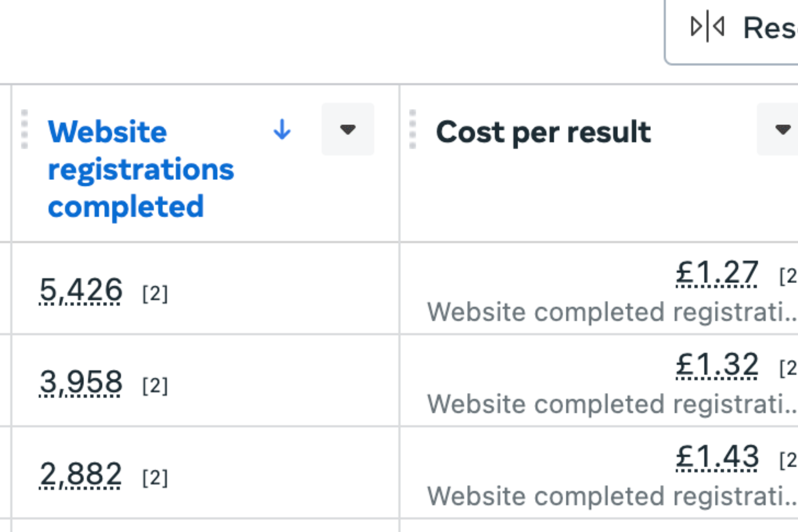Open Website registrations completed column dropdown
Screen dimensions: 798x532
(x=347, y=129)
